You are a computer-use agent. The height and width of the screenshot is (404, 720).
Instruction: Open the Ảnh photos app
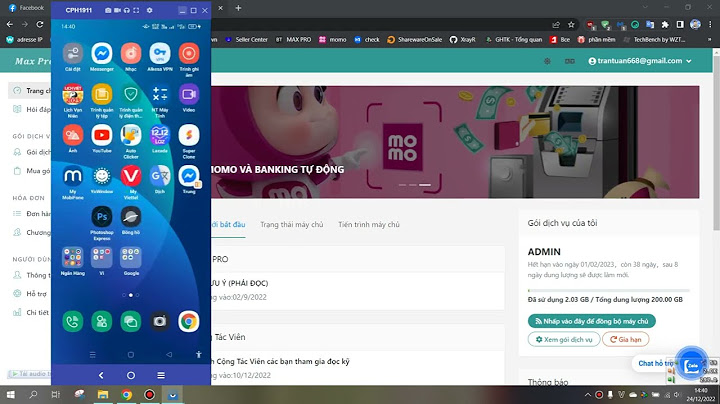point(73,135)
